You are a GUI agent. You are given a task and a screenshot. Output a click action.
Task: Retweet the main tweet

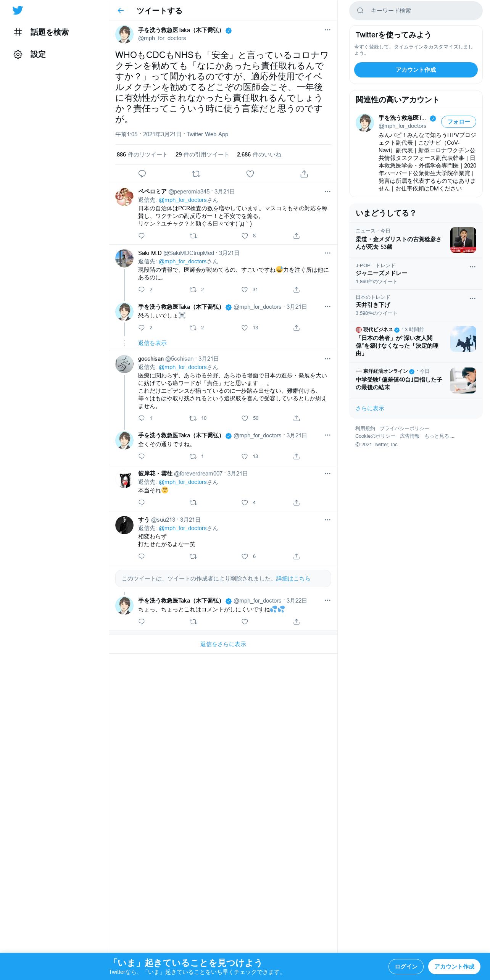point(196,174)
